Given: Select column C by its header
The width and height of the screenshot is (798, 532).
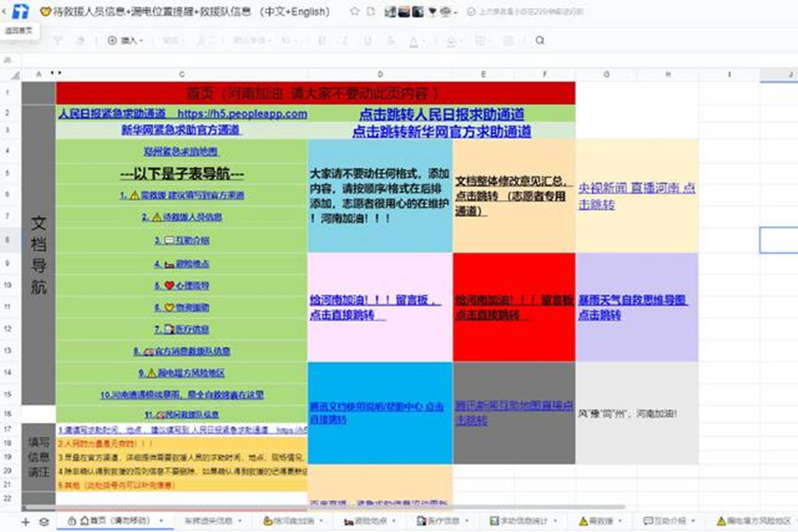Looking at the screenshot, I should coord(182,74).
